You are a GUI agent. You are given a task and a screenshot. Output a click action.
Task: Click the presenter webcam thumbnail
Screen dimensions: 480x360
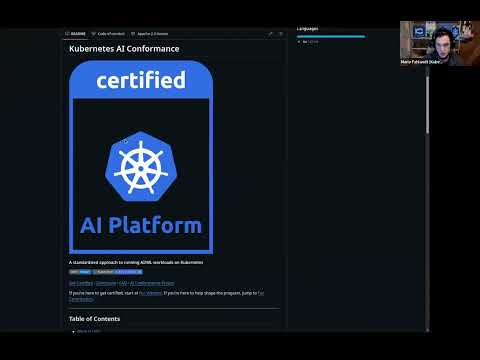[440, 43]
